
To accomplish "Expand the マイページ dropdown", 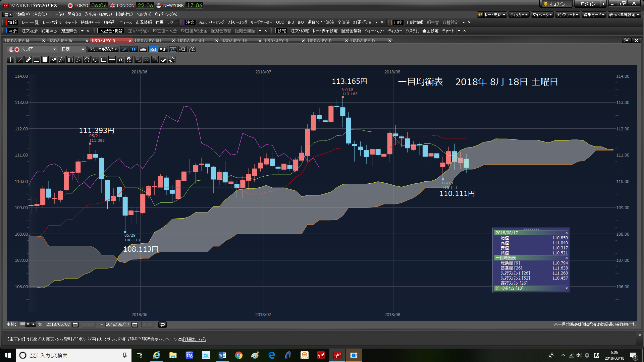I will coord(542,14).
